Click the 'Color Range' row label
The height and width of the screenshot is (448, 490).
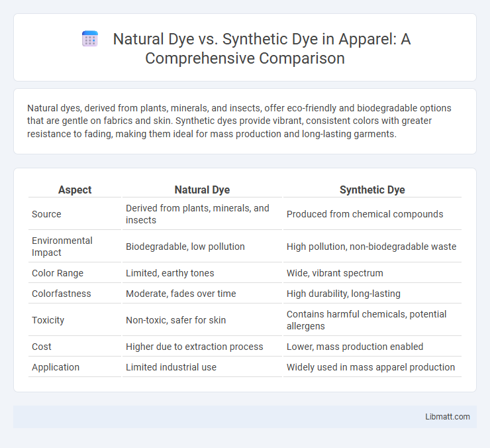coord(58,273)
